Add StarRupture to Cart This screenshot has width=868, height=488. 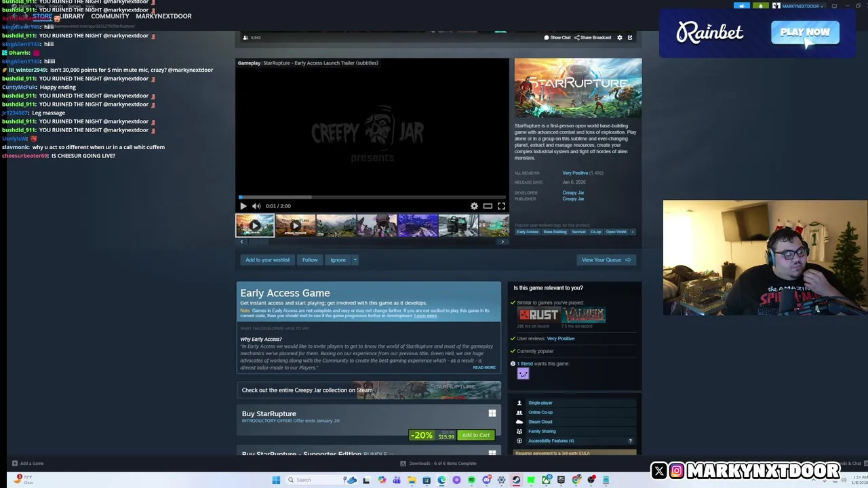pyautogui.click(x=475, y=435)
